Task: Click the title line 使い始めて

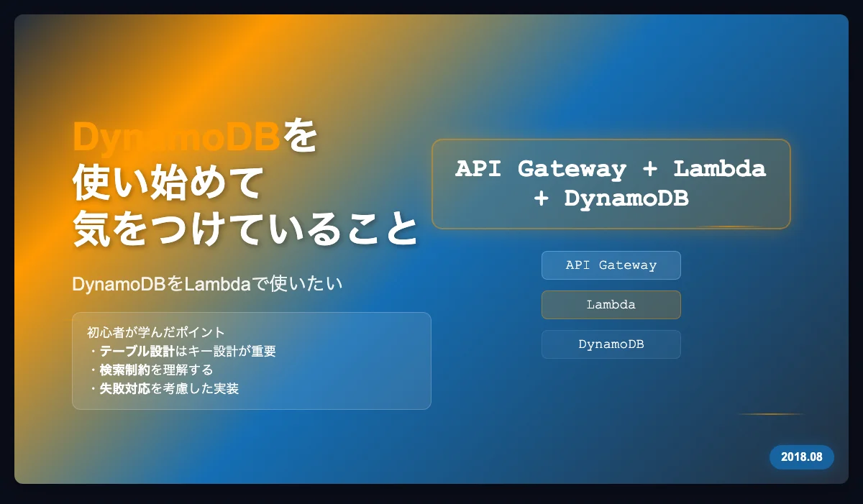Action: 166,183
